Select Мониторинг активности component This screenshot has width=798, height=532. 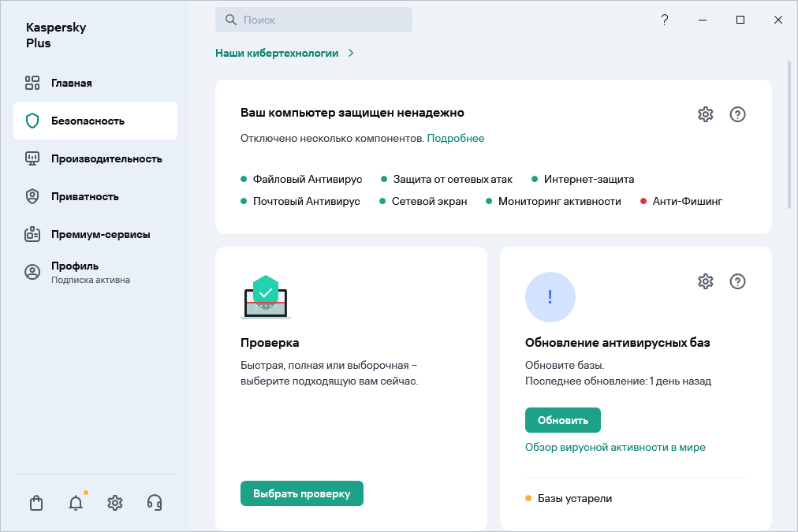(x=554, y=202)
